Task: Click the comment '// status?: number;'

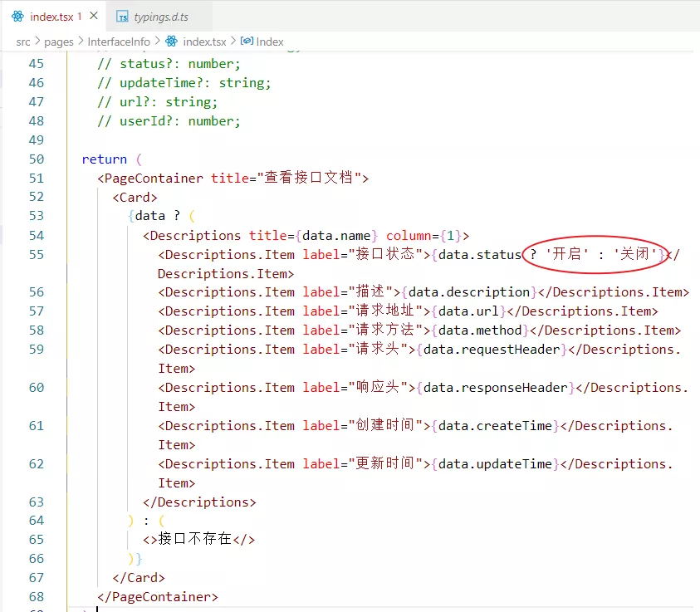Action: coord(169,64)
